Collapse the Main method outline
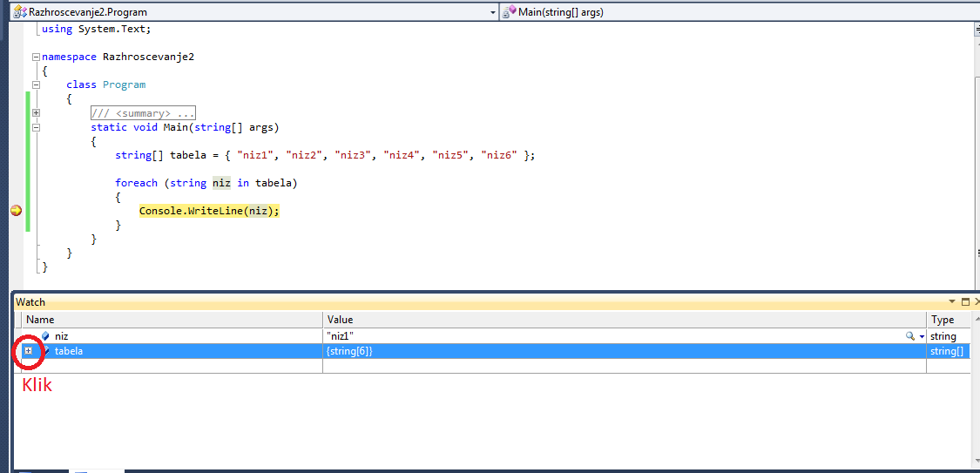980x473 pixels. (36, 127)
